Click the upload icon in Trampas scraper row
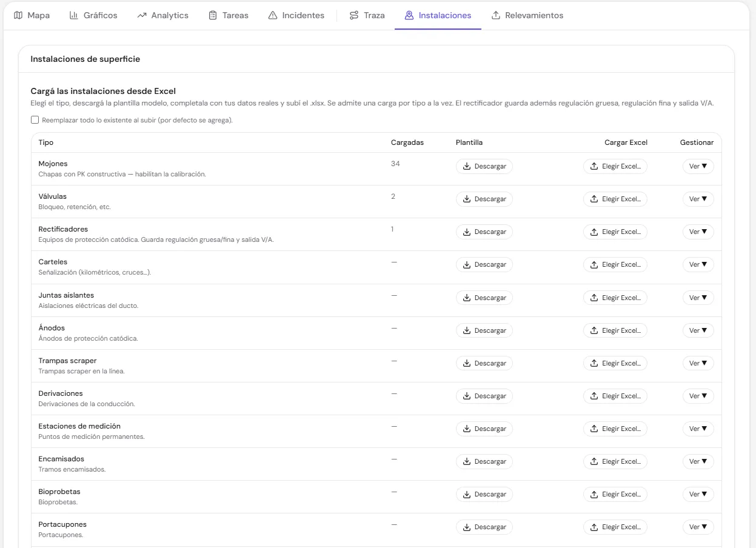The width and height of the screenshot is (756, 548). [594, 363]
